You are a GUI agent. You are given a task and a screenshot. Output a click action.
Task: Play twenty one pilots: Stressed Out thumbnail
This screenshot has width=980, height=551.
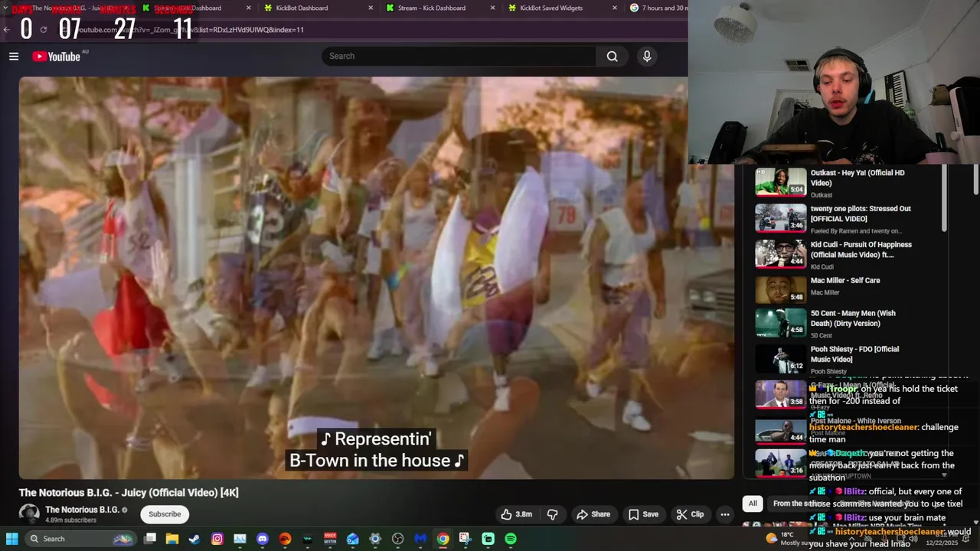pyautogui.click(x=781, y=218)
